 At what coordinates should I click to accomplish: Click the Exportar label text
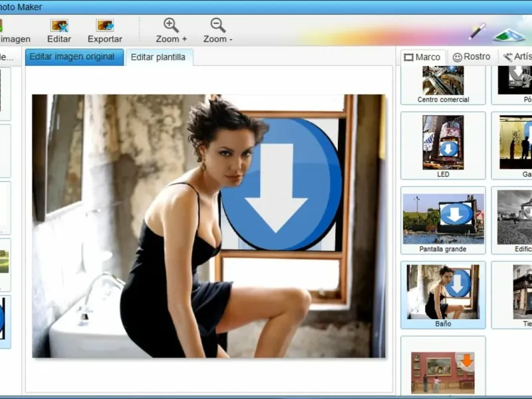[x=105, y=39]
